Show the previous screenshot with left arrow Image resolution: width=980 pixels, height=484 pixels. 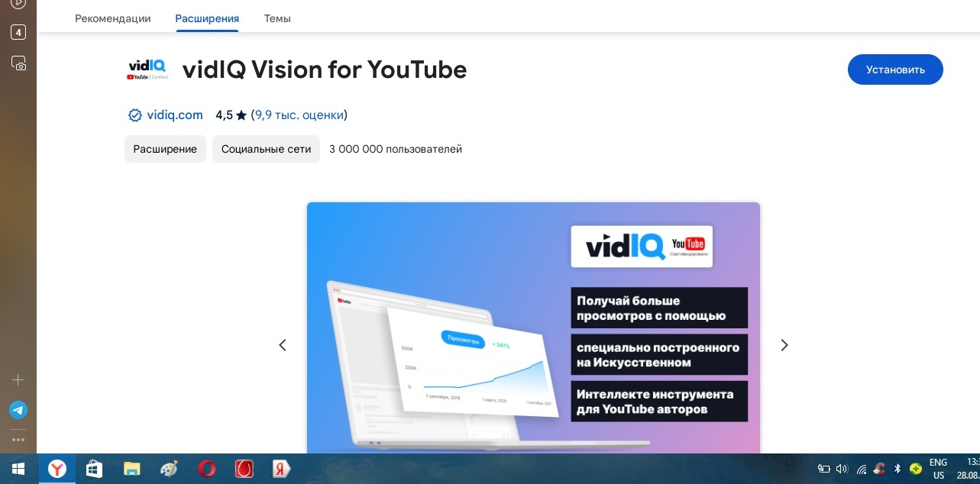tap(283, 345)
